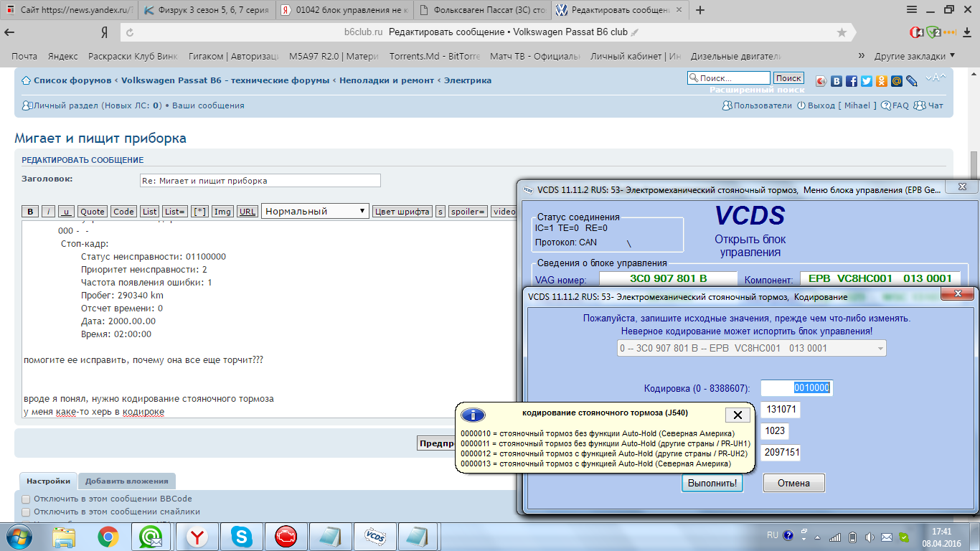Share via the Twitter icon
This screenshot has height=551, width=980.
click(x=867, y=81)
